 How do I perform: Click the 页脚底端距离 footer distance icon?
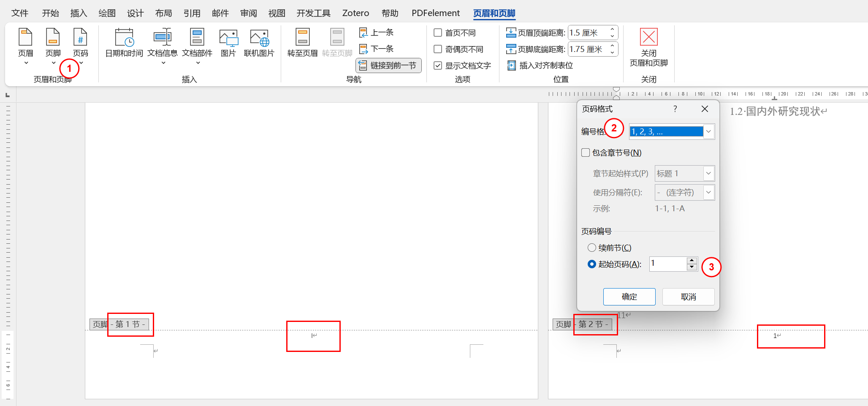[511, 49]
